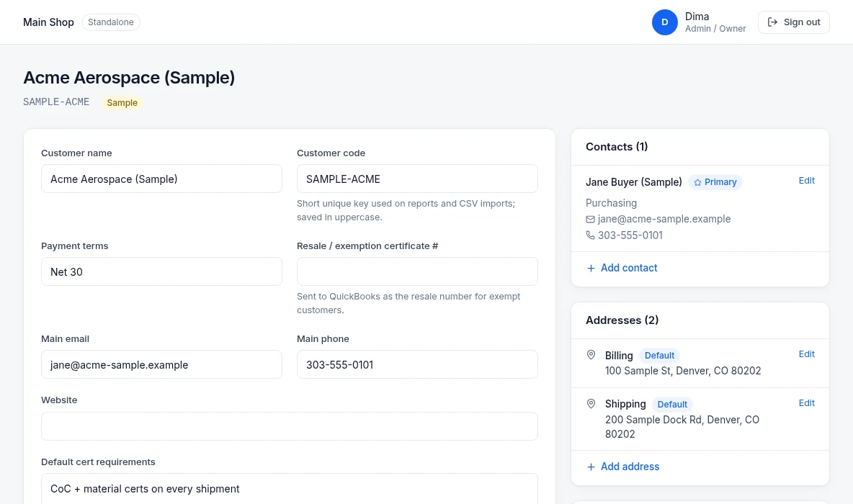Click the Shipping address title

click(625, 404)
